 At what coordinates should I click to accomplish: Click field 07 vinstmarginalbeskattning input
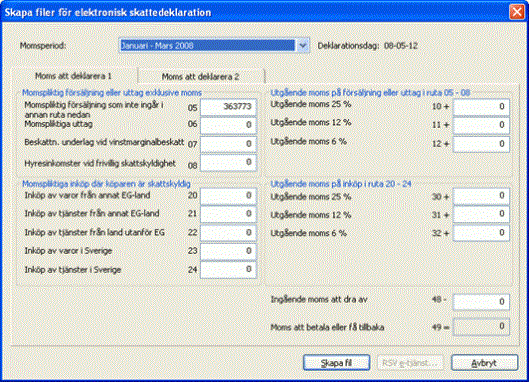click(228, 144)
